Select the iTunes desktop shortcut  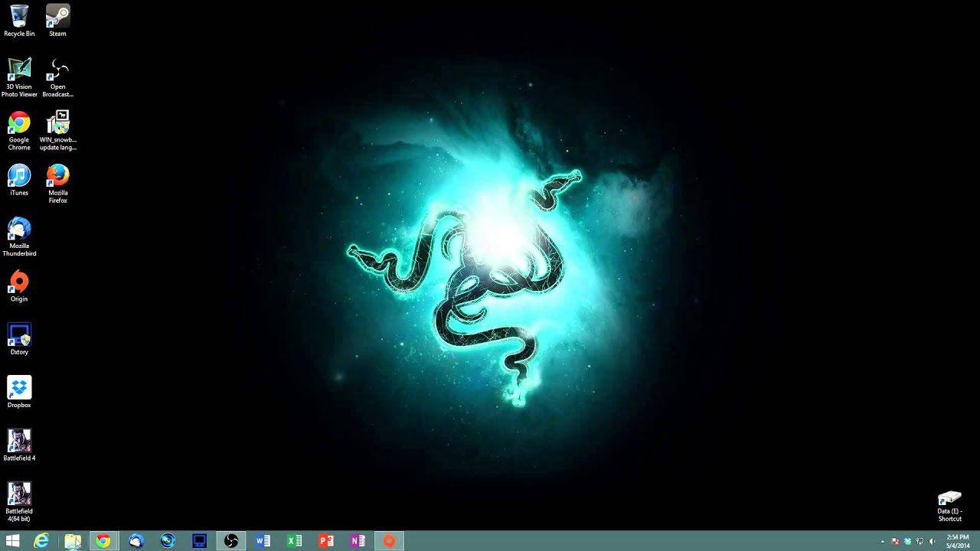[19, 181]
